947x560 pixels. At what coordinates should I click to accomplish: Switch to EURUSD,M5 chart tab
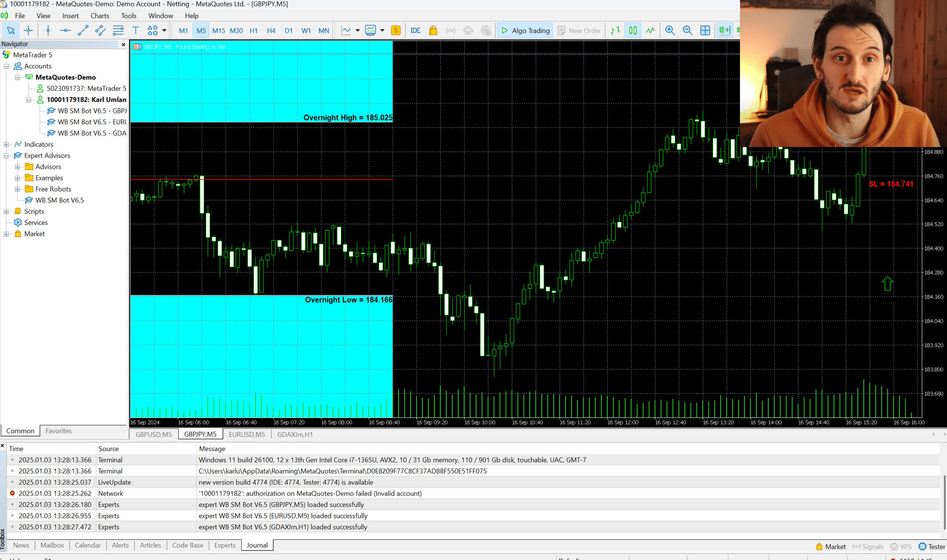pos(247,434)
